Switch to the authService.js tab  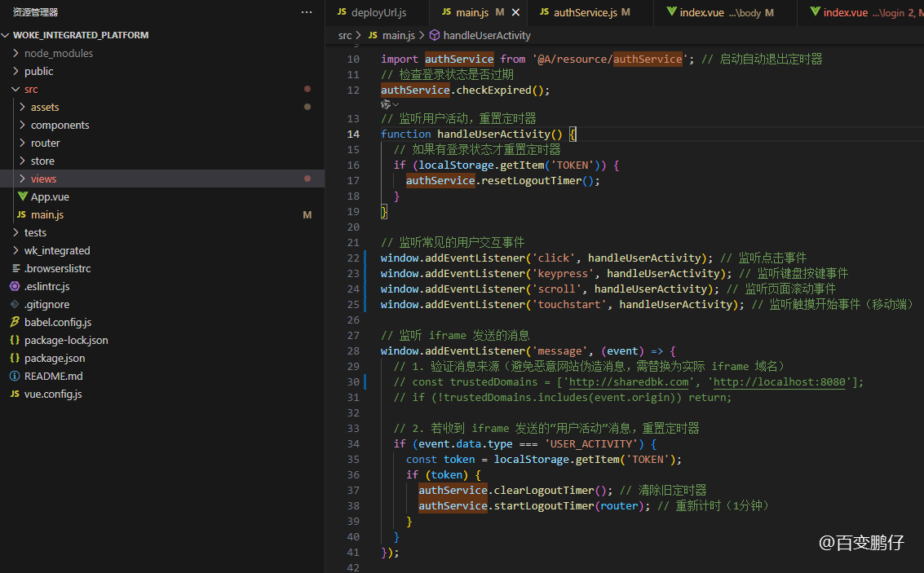(x=585, y=12)
